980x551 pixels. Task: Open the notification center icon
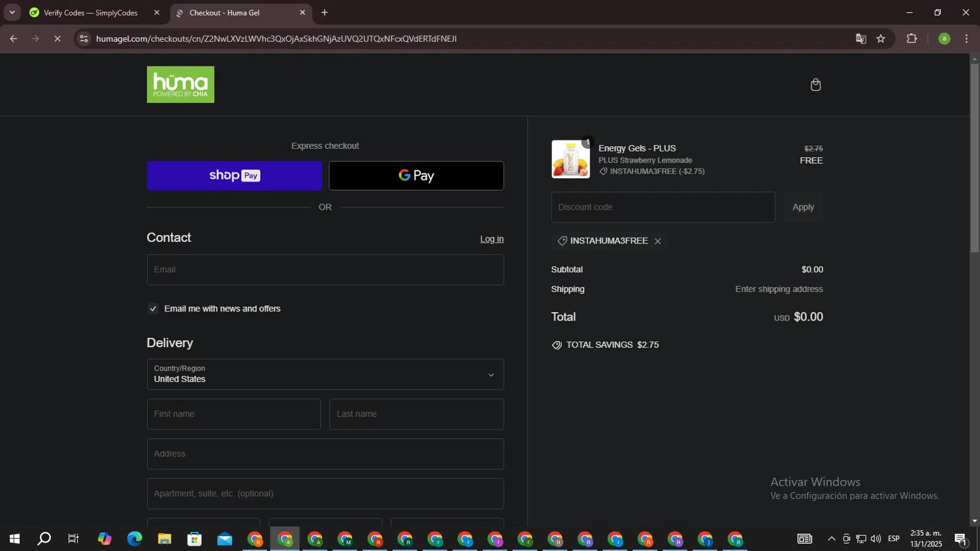pyautogui.click(x=961, y=539)
